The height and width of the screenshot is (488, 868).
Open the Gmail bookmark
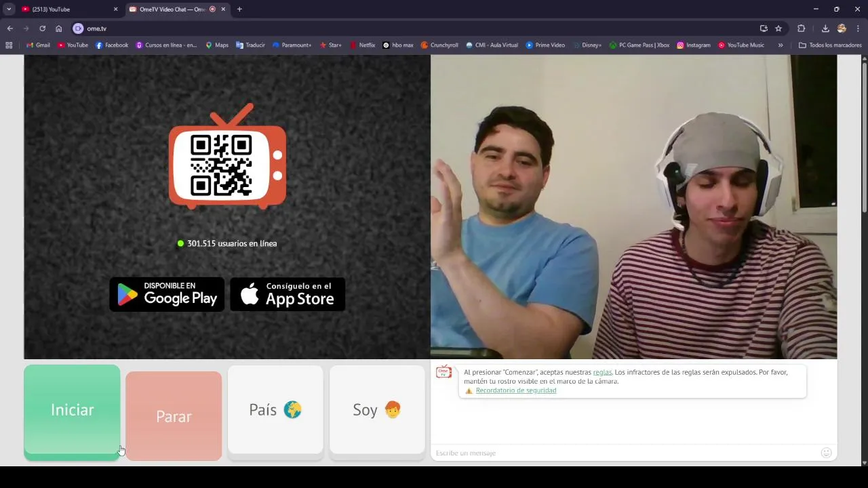(38, 45)
